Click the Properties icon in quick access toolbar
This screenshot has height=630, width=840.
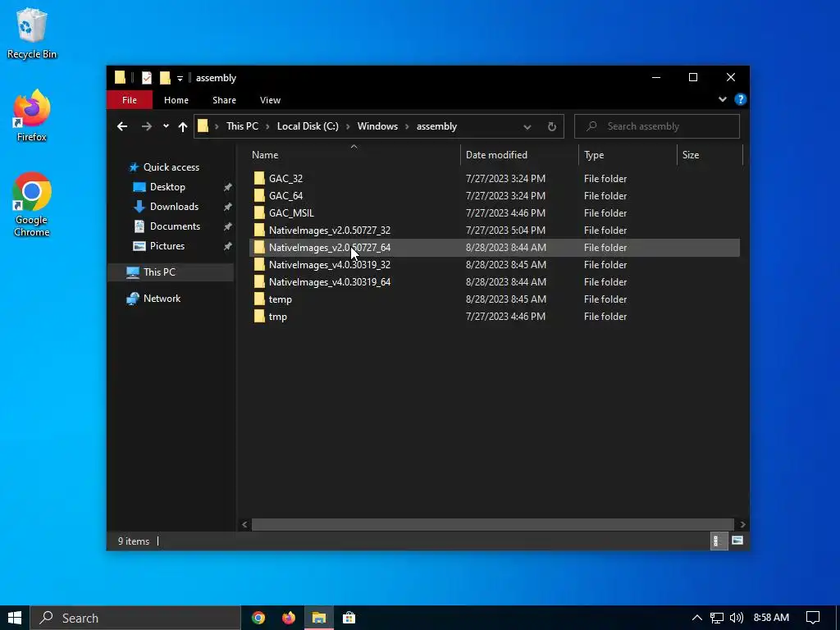(x=146, y=78)
